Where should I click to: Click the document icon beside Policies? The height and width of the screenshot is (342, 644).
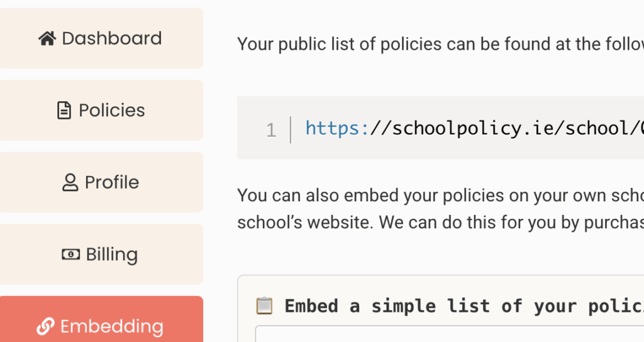[x=64, y=111]
